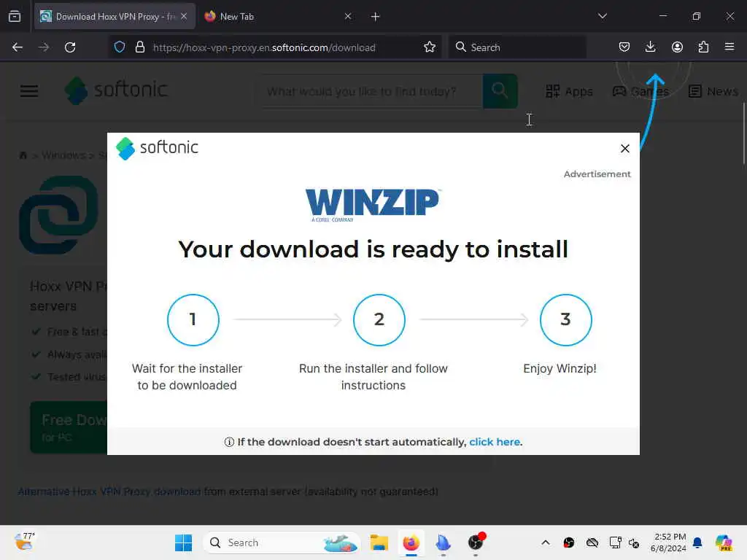Open the Softonic hamburger menu

pos(29,91)
